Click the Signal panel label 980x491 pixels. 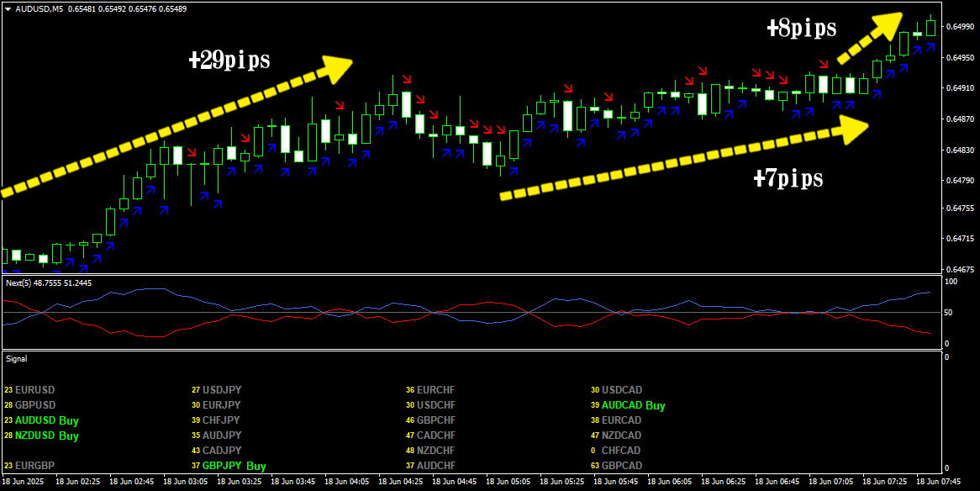coord(17,359)
